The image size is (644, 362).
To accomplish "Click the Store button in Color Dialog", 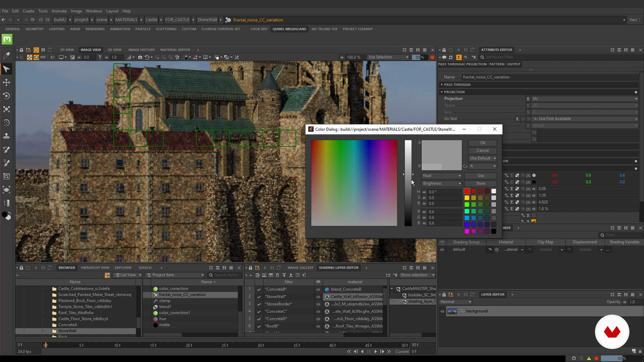I will tap(480, 183).
